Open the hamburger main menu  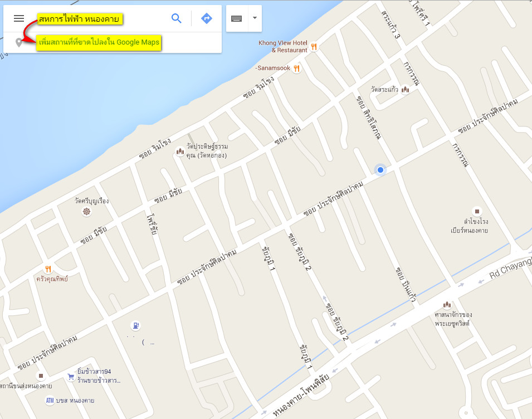(x=19, y=18)
